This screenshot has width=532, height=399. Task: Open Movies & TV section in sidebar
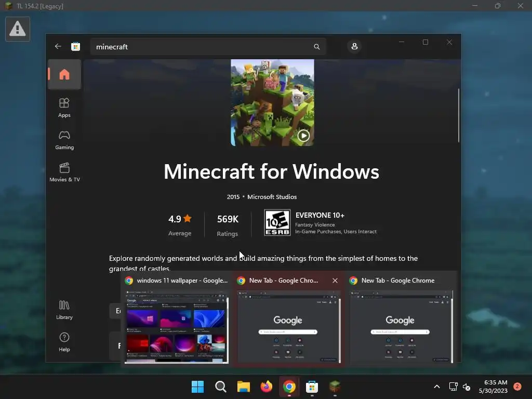click(64, 172)
